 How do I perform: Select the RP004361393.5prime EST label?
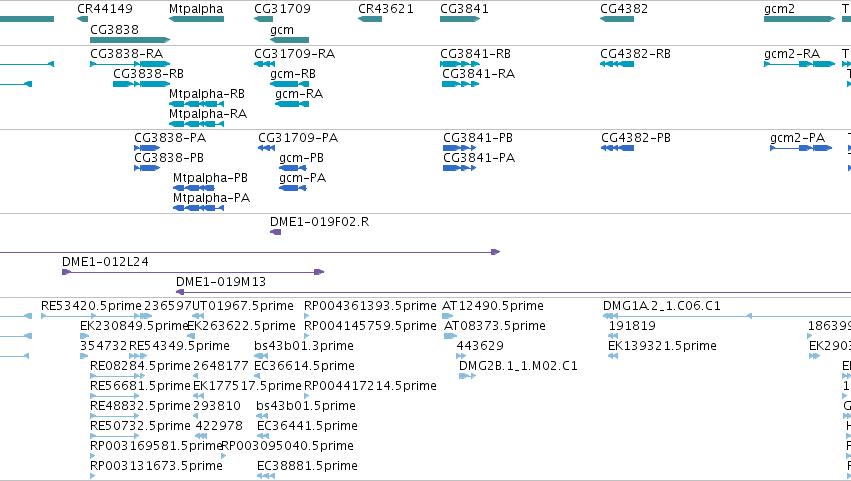[x=370, y=306]
